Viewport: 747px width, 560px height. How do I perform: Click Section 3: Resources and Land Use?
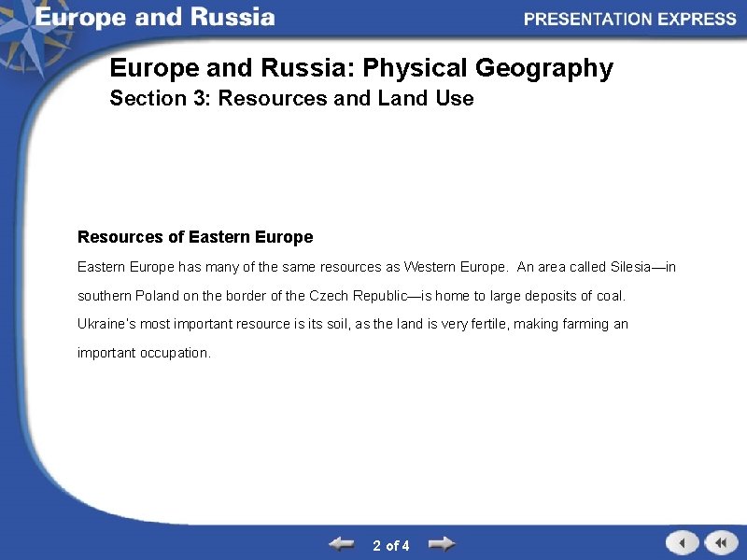pos(292,99)
